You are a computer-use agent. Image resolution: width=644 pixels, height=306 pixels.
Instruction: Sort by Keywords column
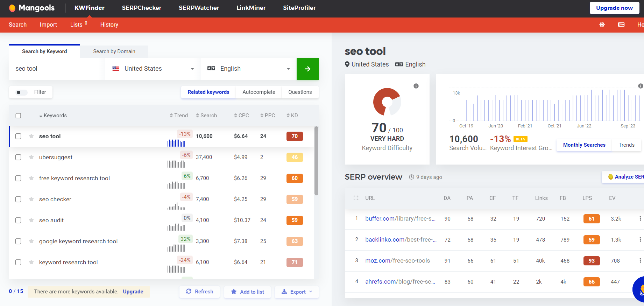click(x=53, y=116)
